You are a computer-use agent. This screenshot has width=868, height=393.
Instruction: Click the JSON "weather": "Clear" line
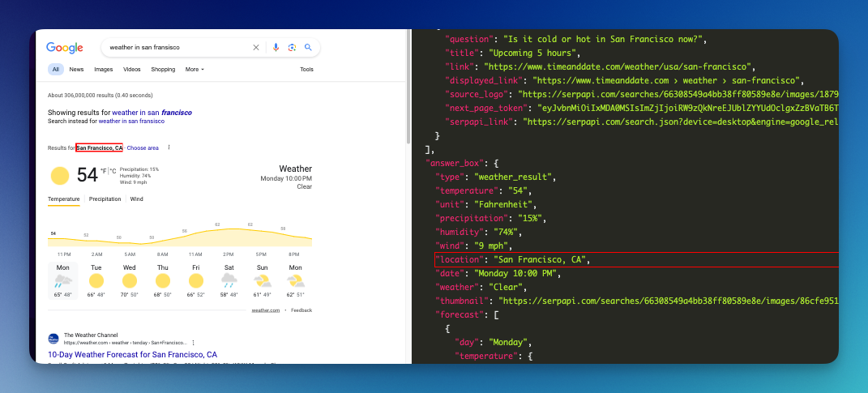(x=481, y=288)
